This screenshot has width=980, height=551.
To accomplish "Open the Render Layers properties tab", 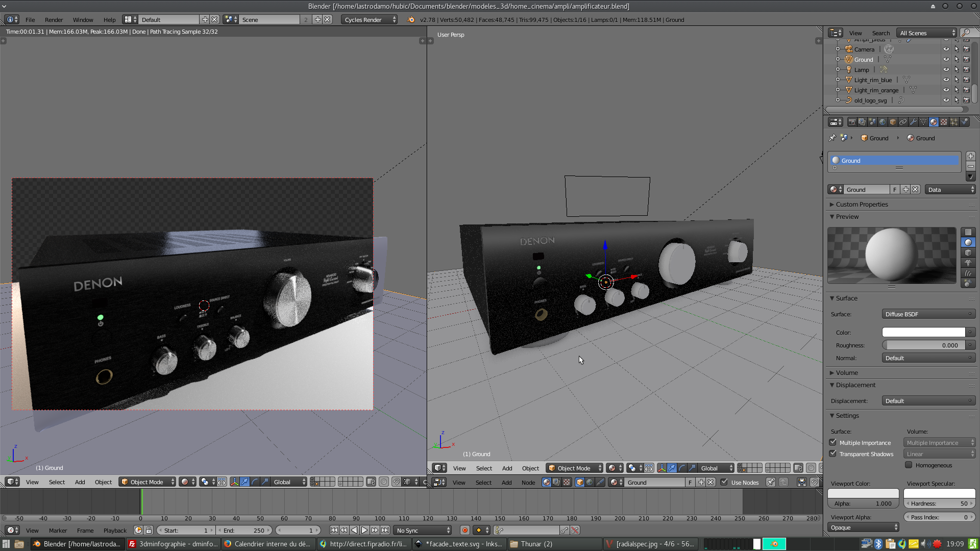I will pos(862,122).
